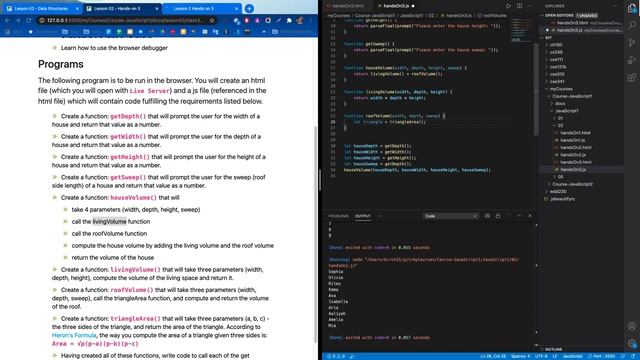Open the Manage gear in activity bar
The width and height of the screenshot is (640, 360).
click(x=632, y=343)
